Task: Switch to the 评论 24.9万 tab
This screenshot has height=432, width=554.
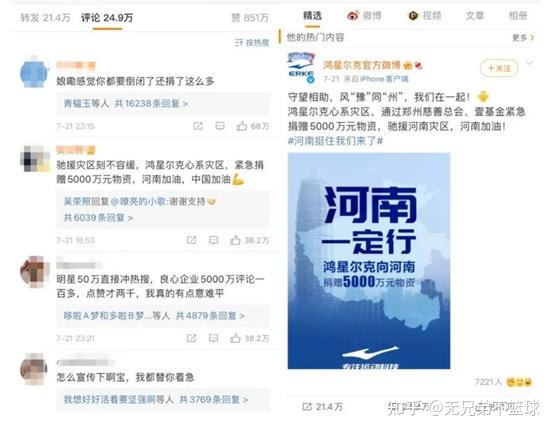Action: 107,18
